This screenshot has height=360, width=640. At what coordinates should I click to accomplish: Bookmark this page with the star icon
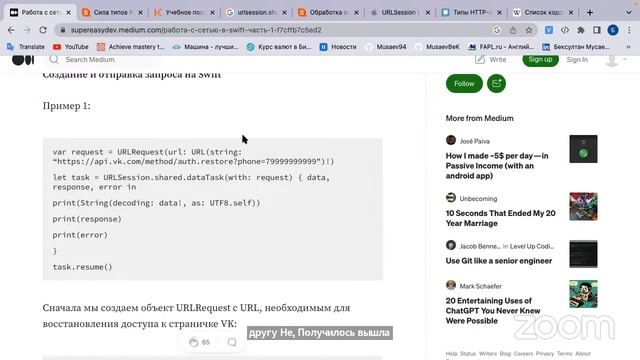pos(529,30)
